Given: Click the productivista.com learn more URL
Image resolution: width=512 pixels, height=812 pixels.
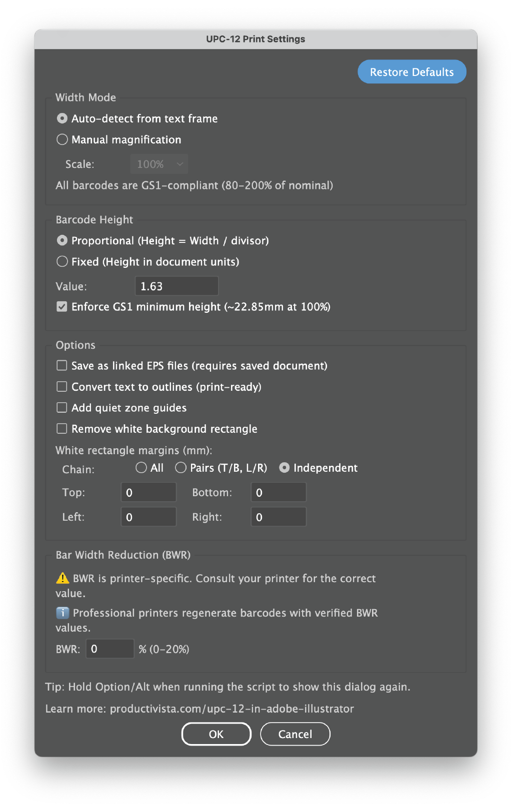Looking at the screenshot, I should (232, 709).
